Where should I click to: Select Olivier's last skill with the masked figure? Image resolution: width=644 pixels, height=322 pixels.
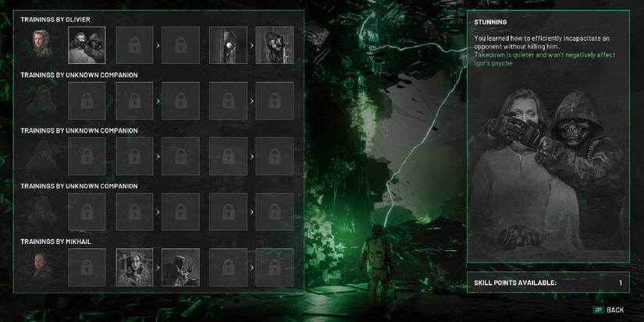(274, 45)
